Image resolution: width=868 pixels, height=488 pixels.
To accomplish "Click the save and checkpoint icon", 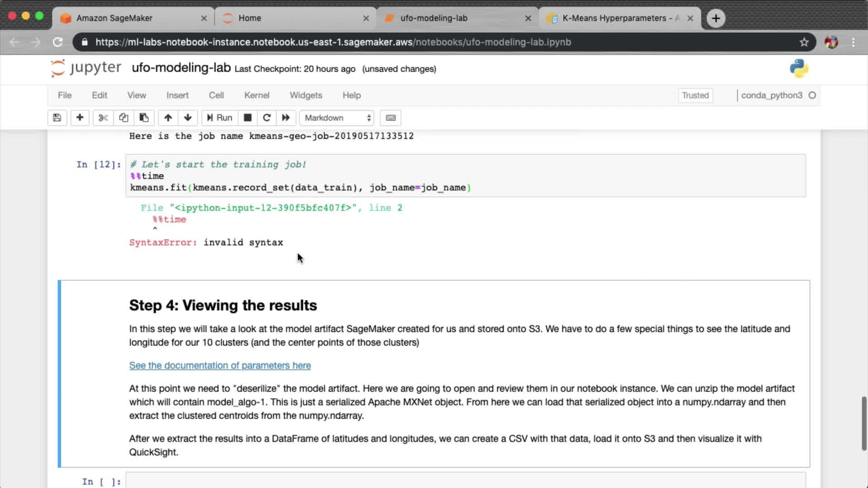I will pyautogui.click(x=57, y=118).
